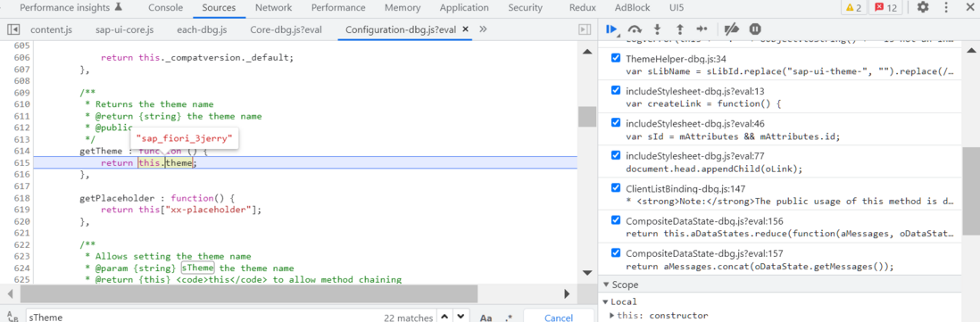
Task: Click the Step button in debugger toolbar
Action: click(x=702, y=29)
